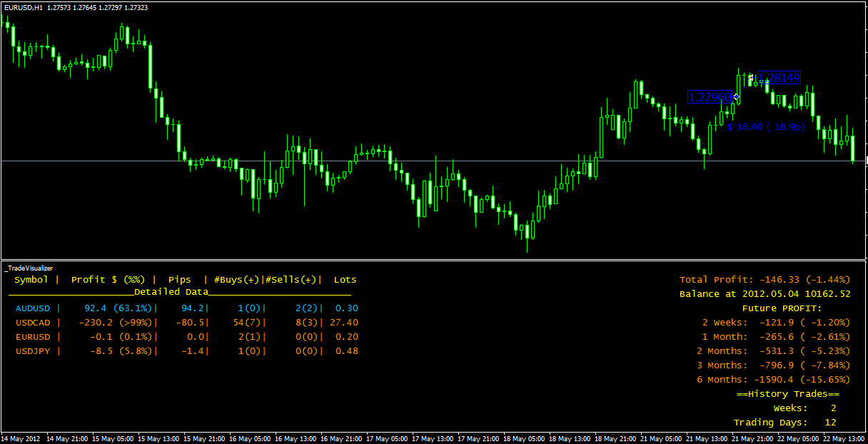Click the Total Profit -146.33 line
Viewport: 868px width, 444px height.
click(x=764, y=280)
